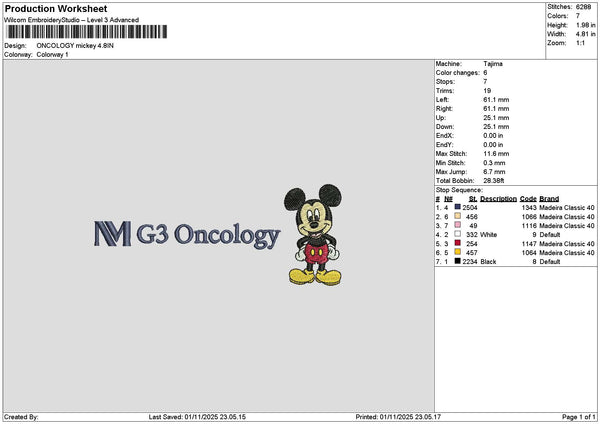Click the Min Stitch value '0.3 mm'
Screen dimensions: 600x424
pyautogui.click(x=494, y=163)
